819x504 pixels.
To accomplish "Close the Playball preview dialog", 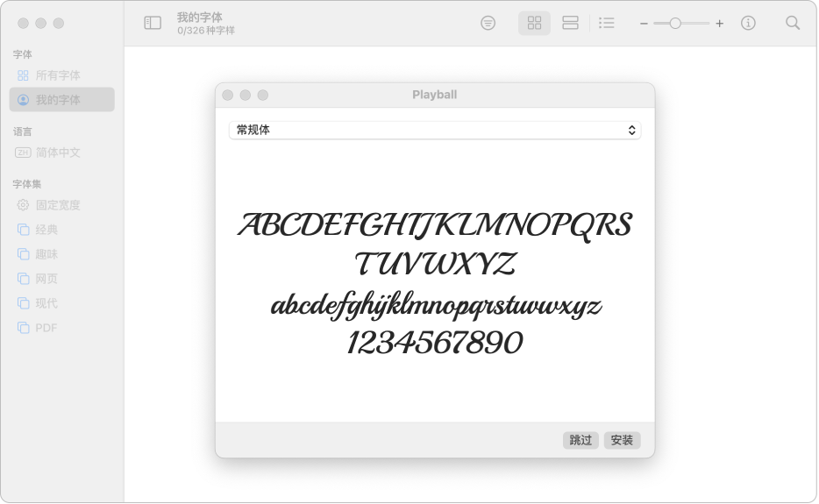I will click(x=228, y=95).
